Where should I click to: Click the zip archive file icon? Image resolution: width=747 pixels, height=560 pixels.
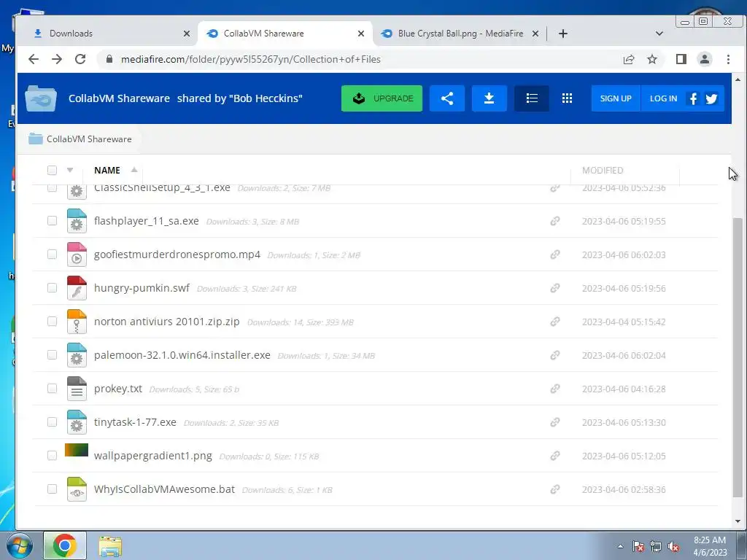coord(77,322)
